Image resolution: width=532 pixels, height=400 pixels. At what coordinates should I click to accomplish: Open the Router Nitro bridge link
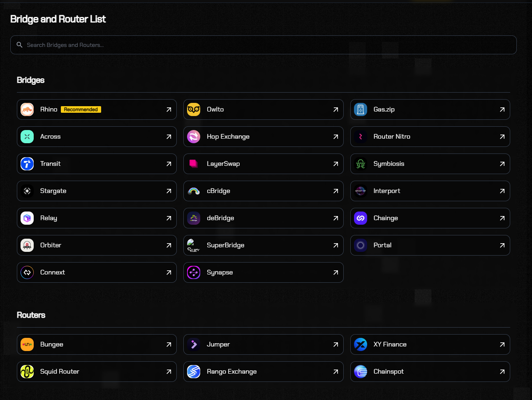coord(430,137)
